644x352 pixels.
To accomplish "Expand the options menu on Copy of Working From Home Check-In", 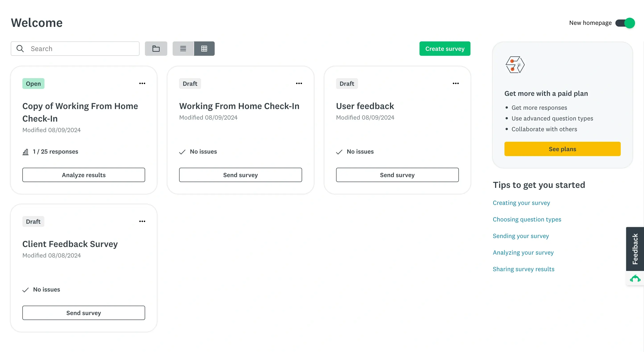I will (x=142, y=83).
